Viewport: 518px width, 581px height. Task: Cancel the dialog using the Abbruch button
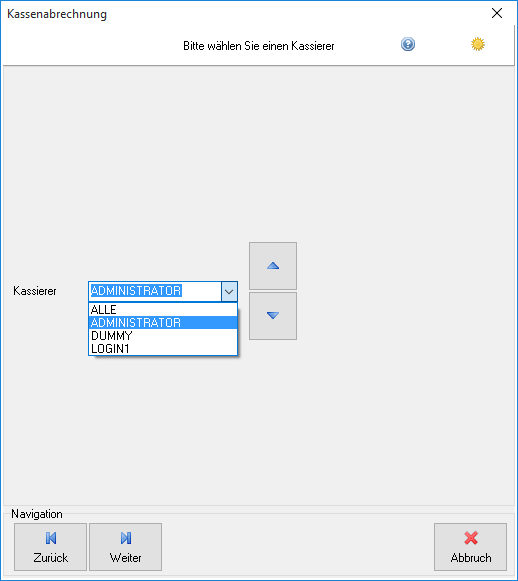point(470,547)
